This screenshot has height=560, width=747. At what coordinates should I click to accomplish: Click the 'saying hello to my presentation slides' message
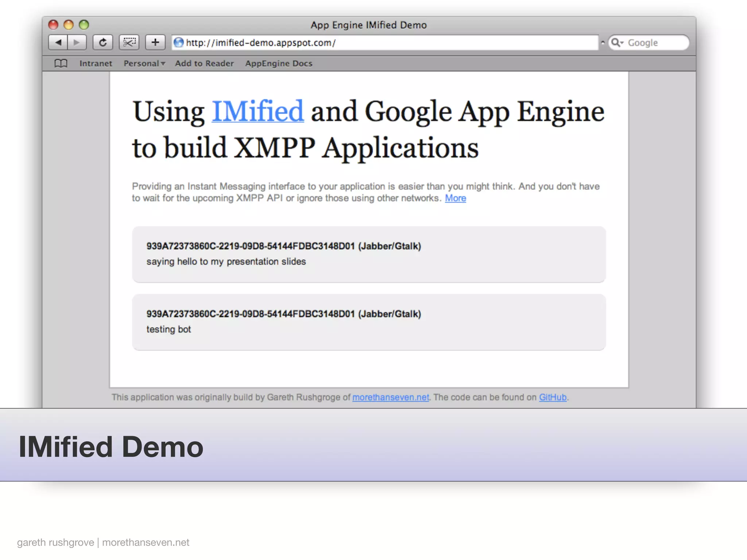[226, 262]
